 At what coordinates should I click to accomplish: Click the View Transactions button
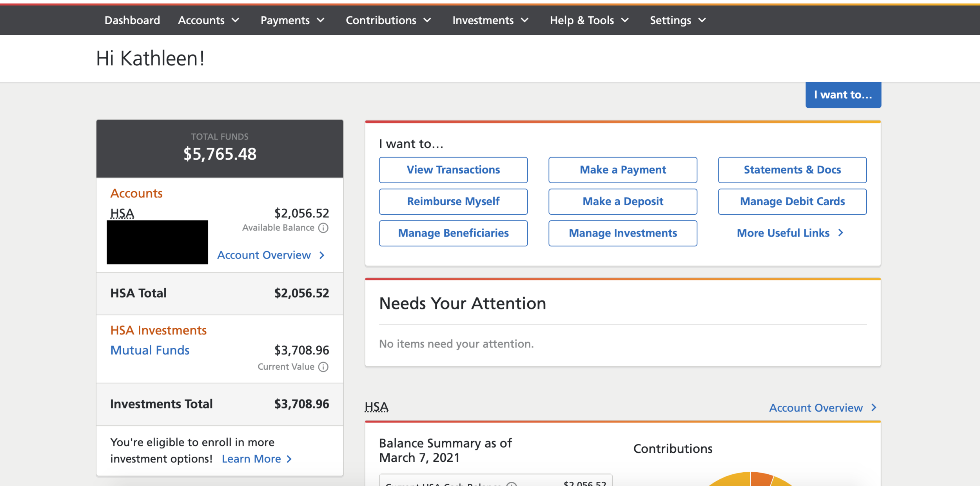click(x=453, y=170)
